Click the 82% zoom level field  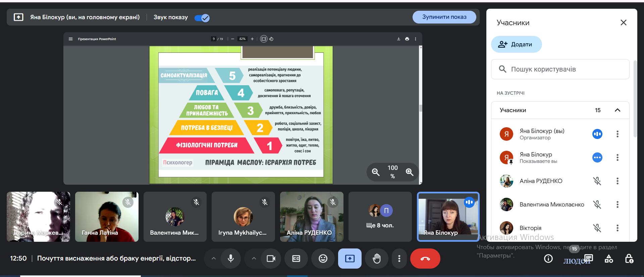coord(242,39)
